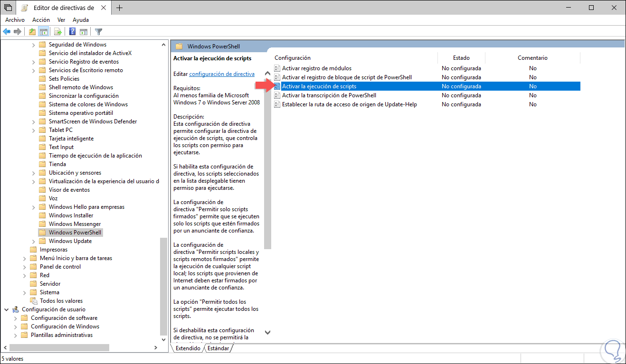Click the Forward navigation arrow

pyautogui.click(x=17, y=31)
